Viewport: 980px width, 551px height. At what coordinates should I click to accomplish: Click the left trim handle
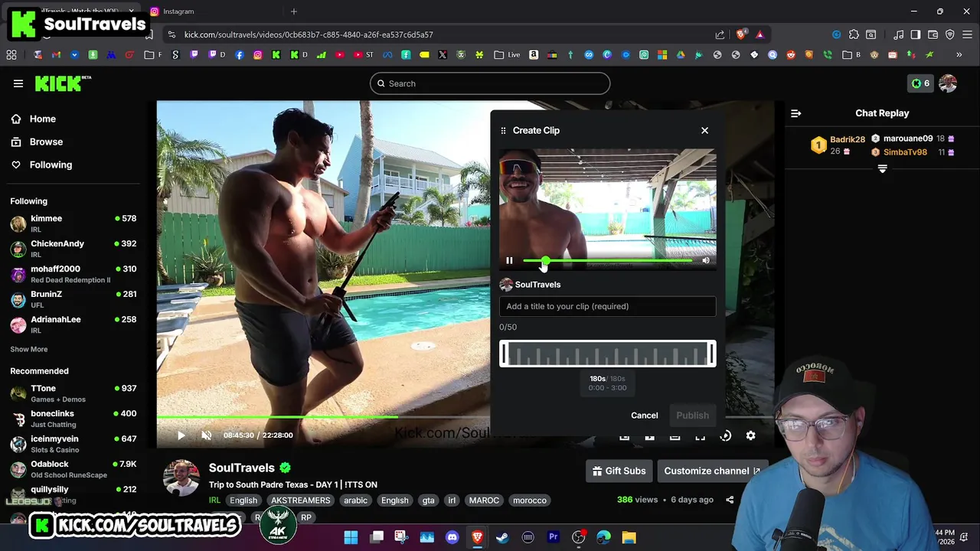tap(504, 354)
